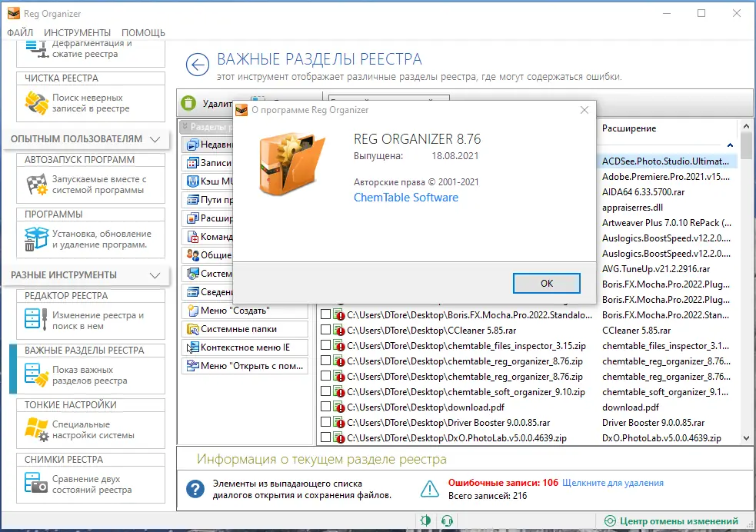Screen dimensions: 756x532
Task: Click the list scrollbar up arrow
Action: pos(746,126)
